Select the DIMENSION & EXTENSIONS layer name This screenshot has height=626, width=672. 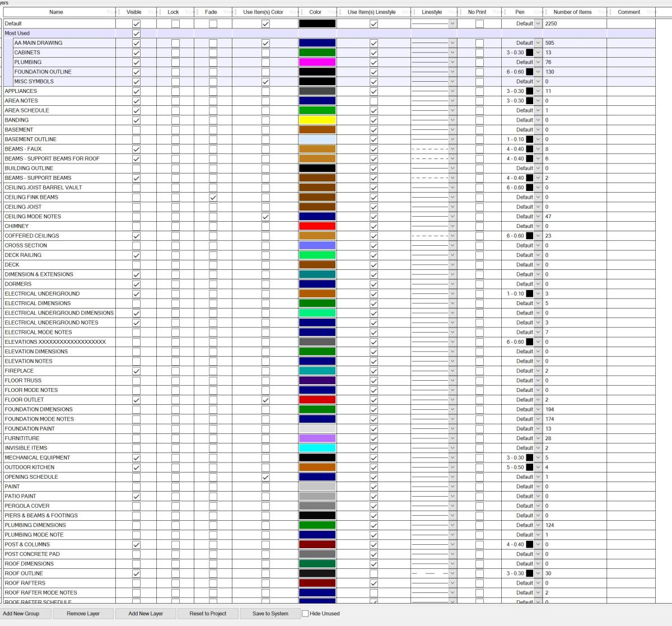[x=39, y=274]
